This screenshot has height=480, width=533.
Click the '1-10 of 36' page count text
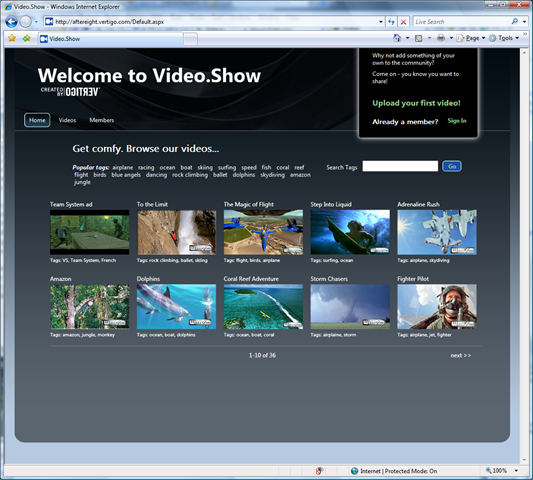[x=262, y=356]
